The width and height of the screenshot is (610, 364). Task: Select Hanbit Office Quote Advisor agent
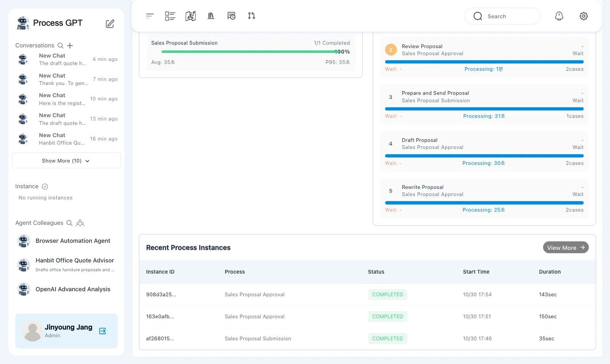coord(66,265)
